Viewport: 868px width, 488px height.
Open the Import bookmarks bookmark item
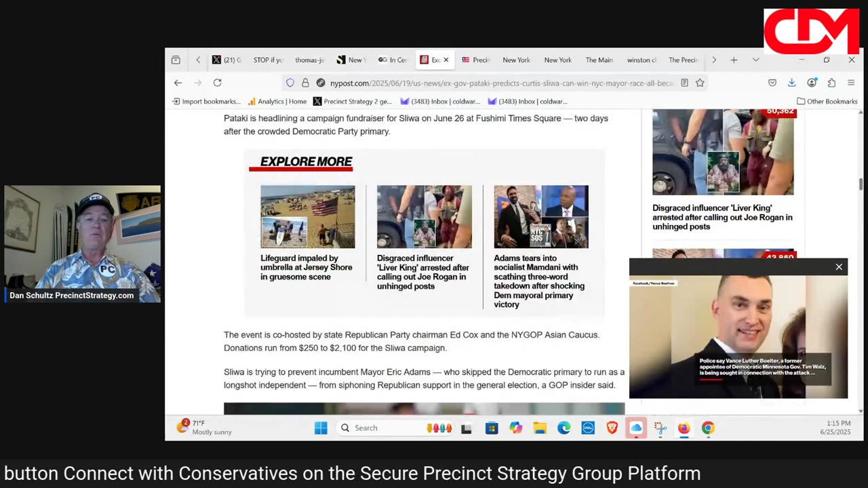[x=206, y=102]
